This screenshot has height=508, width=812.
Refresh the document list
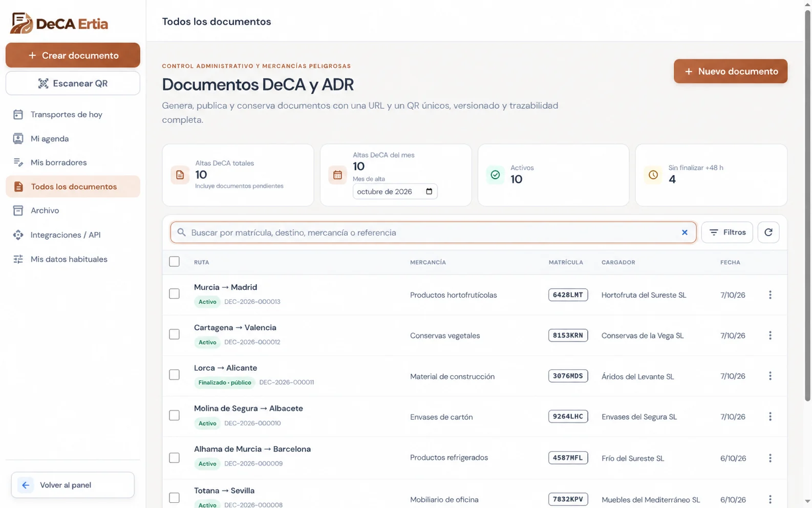click(x=768, y=232)
